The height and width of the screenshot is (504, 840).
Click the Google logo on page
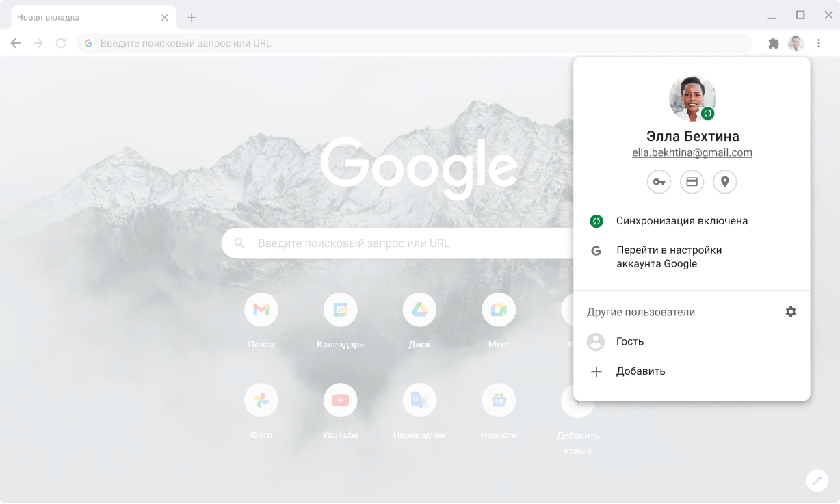tap(419, 168)
